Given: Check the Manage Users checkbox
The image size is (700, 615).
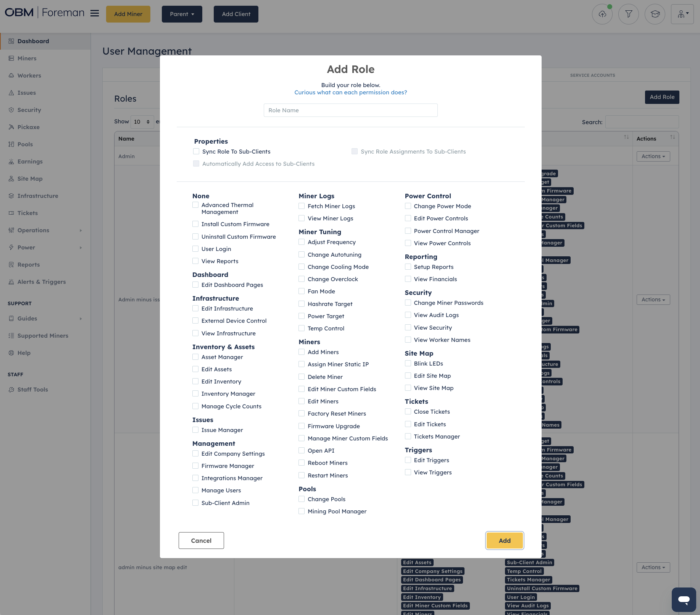Looking at the screenshot, I should (x=195, y=490).
